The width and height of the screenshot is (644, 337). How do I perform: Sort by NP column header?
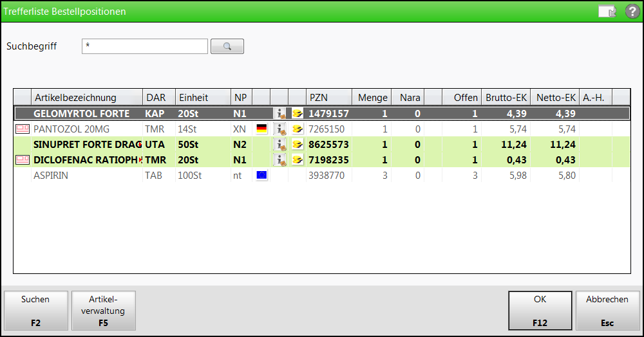click(241, 98)
